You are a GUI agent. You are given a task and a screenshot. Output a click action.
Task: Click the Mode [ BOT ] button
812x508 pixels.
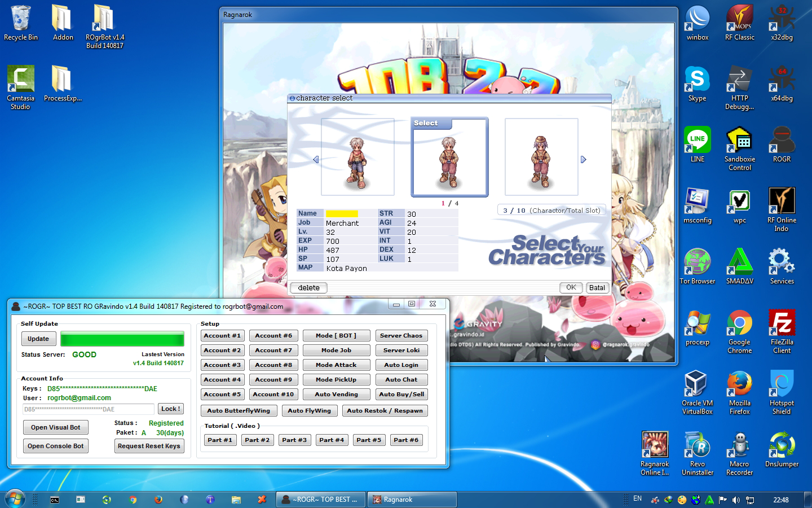[x=336, y=335]
